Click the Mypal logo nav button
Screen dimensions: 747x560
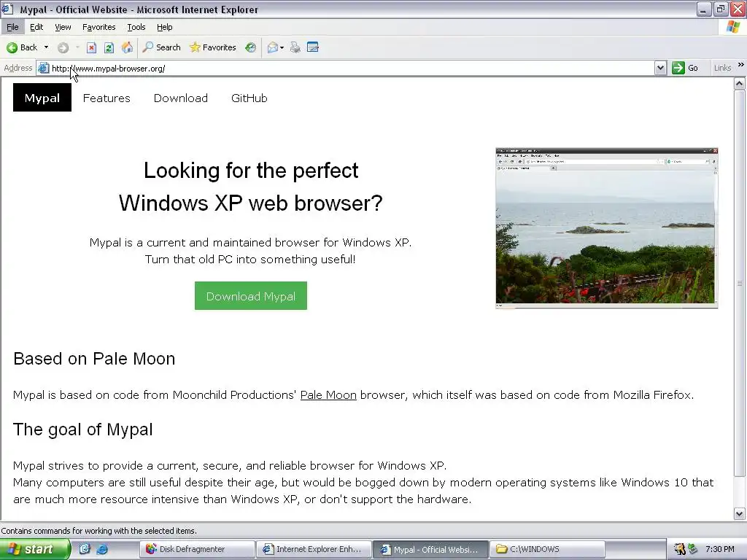[x=42, y=98]
